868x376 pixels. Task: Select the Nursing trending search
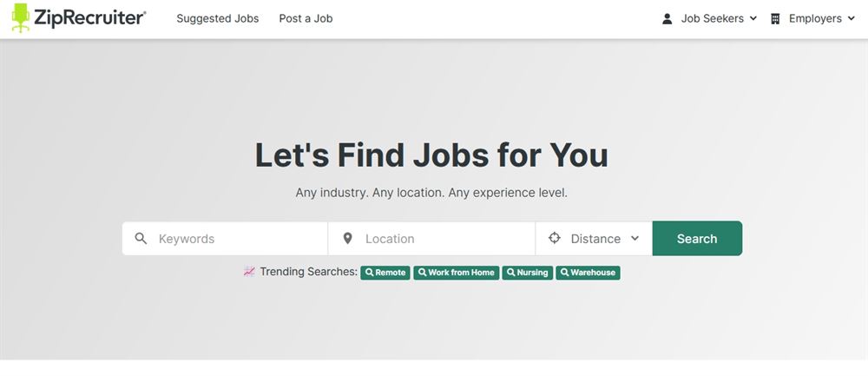tap(528, 273)
